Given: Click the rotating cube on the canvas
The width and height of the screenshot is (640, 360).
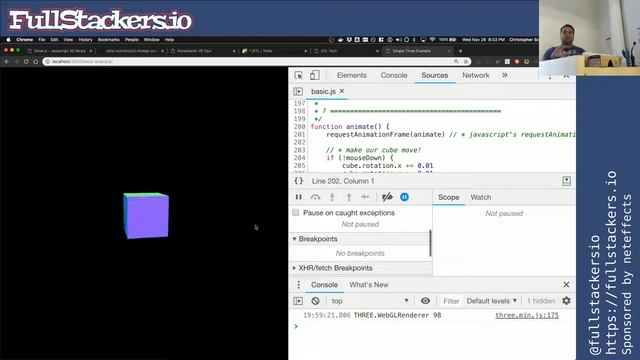Looking at the screenshot, I should (x=146, y=216).
